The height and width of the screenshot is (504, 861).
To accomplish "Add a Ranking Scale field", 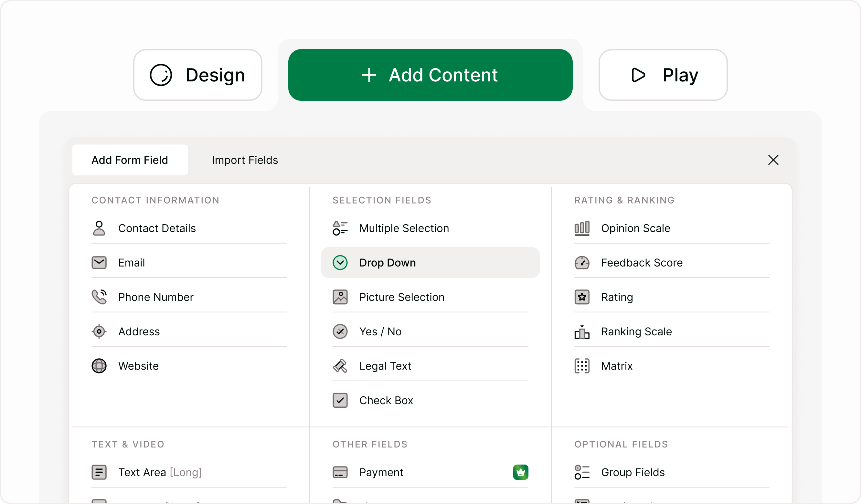I will tap(672, 331).
